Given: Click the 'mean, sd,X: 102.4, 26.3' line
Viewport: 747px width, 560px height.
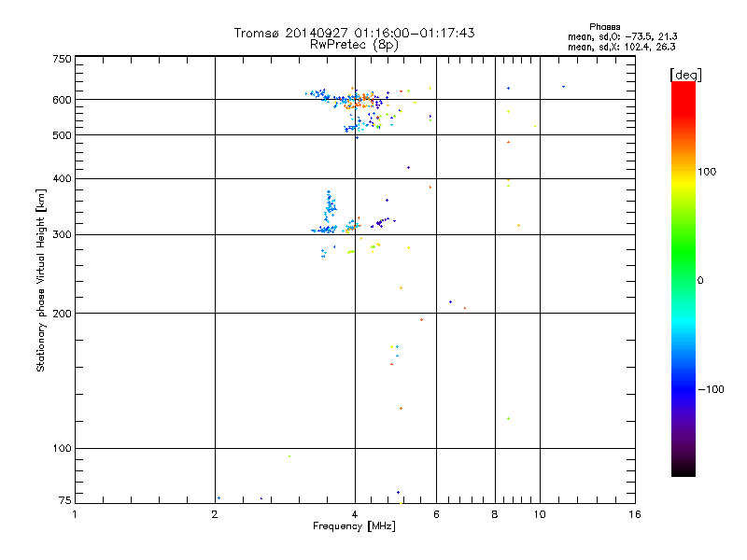Looking at the screenshot, I should (622, 47).
